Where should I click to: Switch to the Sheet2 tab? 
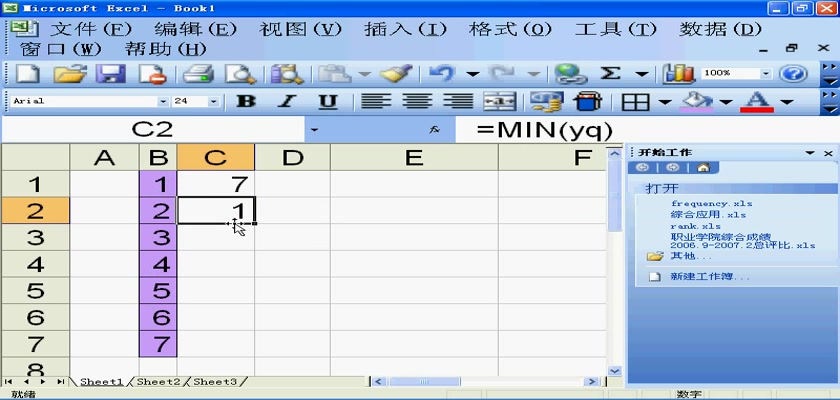158,381
